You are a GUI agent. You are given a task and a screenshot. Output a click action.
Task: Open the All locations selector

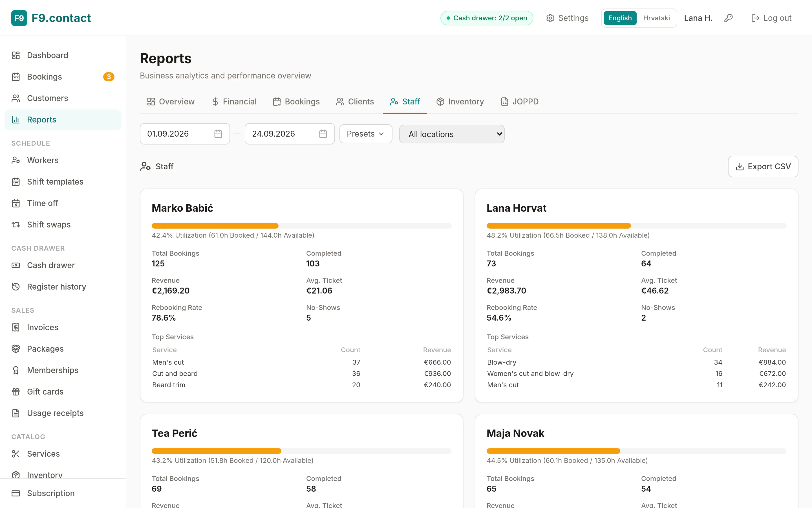pyautogui.click(x=452, y=134)
